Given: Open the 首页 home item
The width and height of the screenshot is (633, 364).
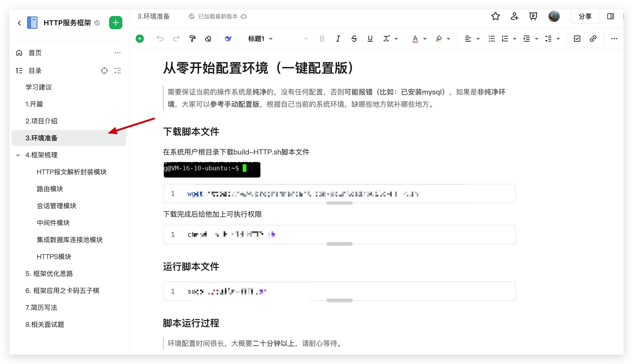Looking at the screenshot, I should pyautogui.click(x=35, y=53).
